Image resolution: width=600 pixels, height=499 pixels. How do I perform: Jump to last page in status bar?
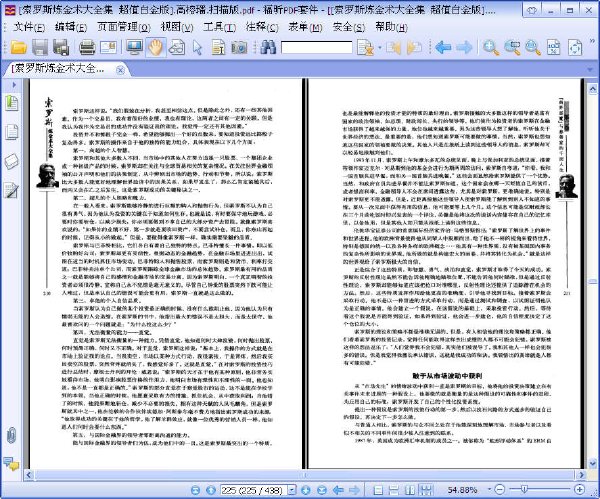[321, 490]
